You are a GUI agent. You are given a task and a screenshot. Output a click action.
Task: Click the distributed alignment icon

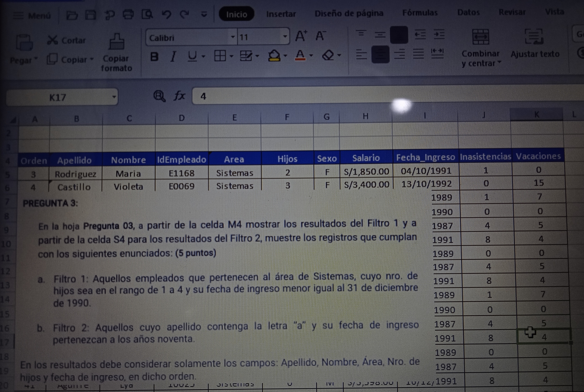pyautogui.click(x=438, y=53)
